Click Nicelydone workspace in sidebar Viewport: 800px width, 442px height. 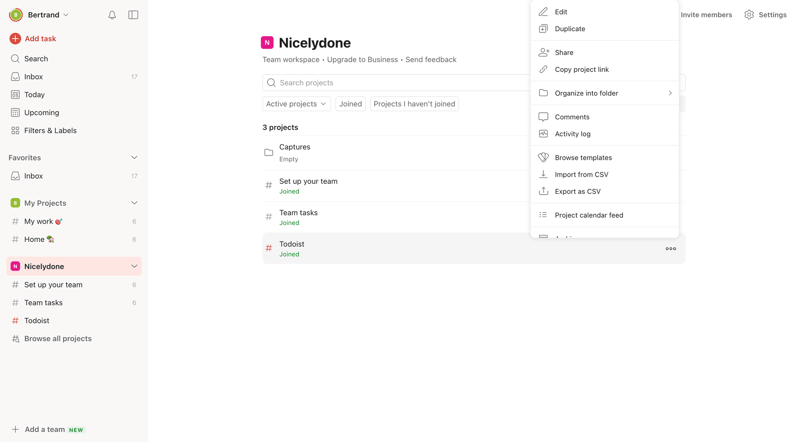(x=44, y=266)
